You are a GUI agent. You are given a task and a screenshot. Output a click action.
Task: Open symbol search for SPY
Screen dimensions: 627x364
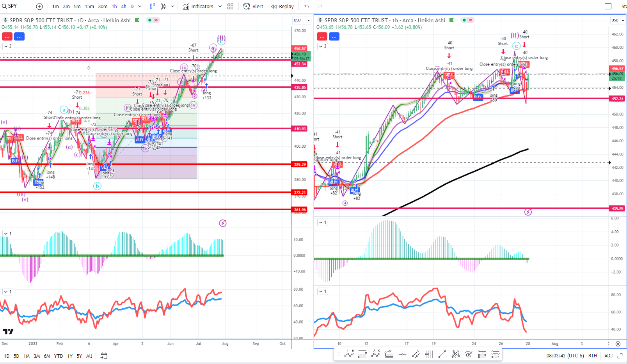tap(10, 6)
